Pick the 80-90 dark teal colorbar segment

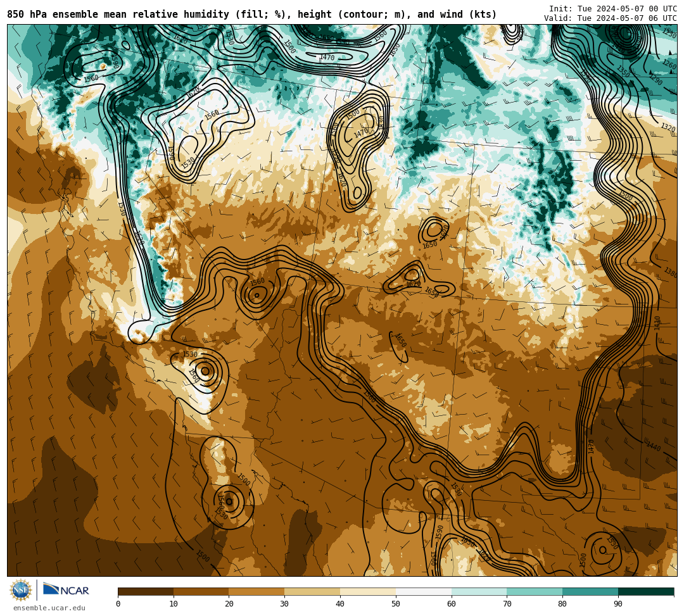tap(590, 591)
